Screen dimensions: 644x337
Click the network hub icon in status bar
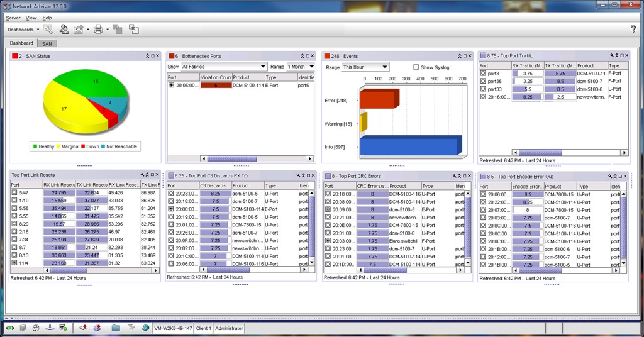tap(50, 328)
